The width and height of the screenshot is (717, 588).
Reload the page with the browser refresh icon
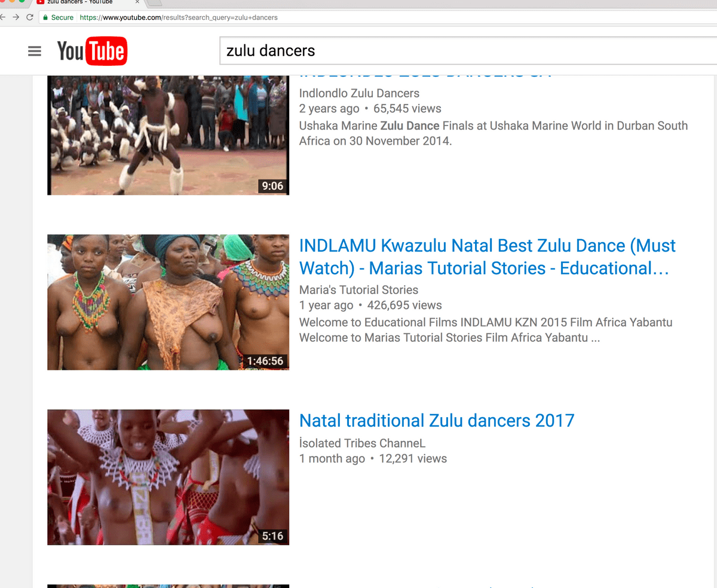click(29, 17)
